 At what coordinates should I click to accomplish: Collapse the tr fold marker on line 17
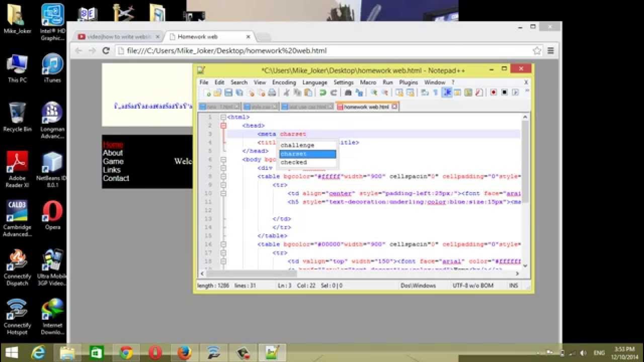click(223, 253)
